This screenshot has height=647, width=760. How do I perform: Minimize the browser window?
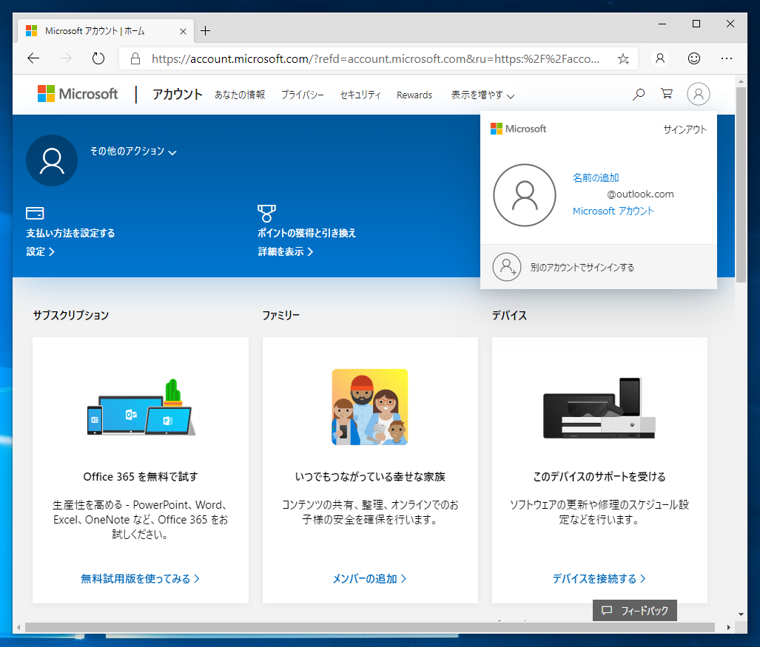pyautogui.click(x=662, y=24)
